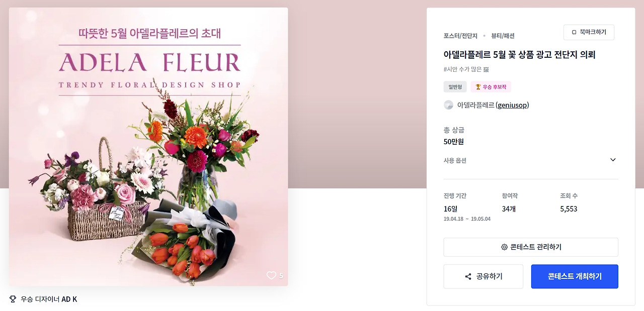Click the heart like icon on poster
Viewport: 644px width, 311px height.
[x=271, y=275]
